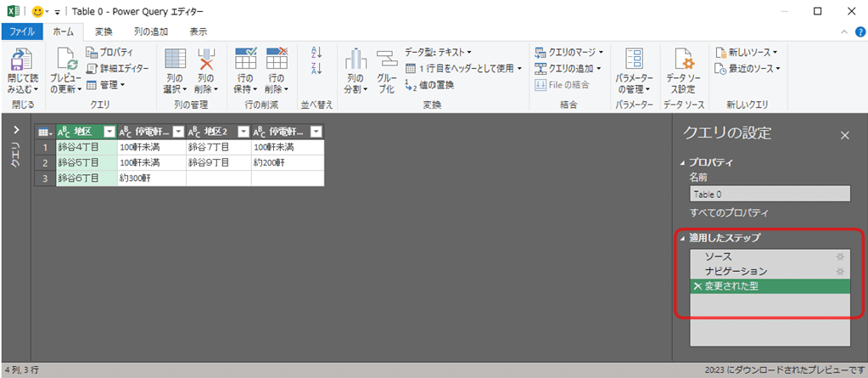Click the table menu icon at the grid corner

45,132
